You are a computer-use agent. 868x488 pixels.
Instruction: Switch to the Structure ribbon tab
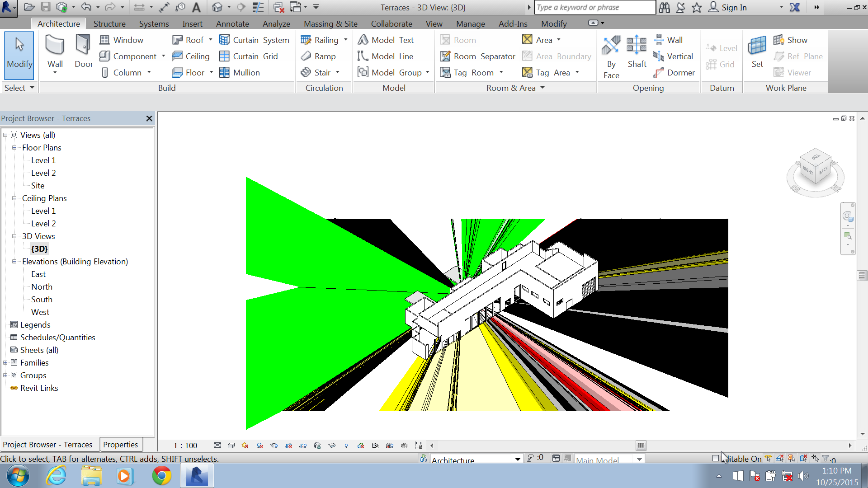point(110,23)
